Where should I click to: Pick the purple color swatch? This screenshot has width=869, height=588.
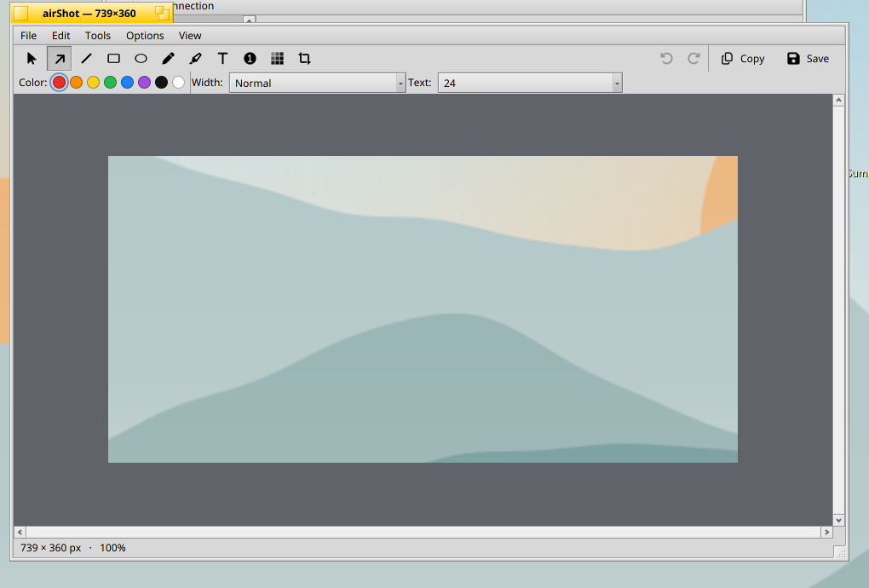pos(144,83)
